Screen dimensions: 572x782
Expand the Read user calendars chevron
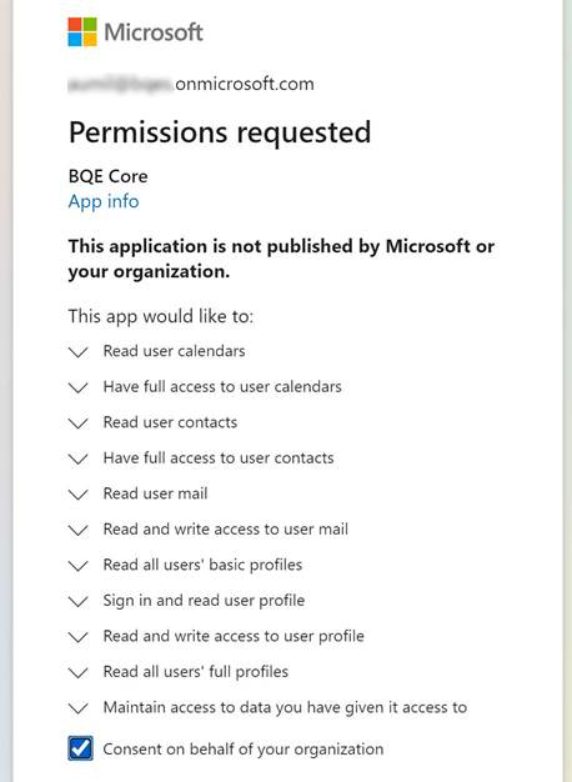(78, 352)
